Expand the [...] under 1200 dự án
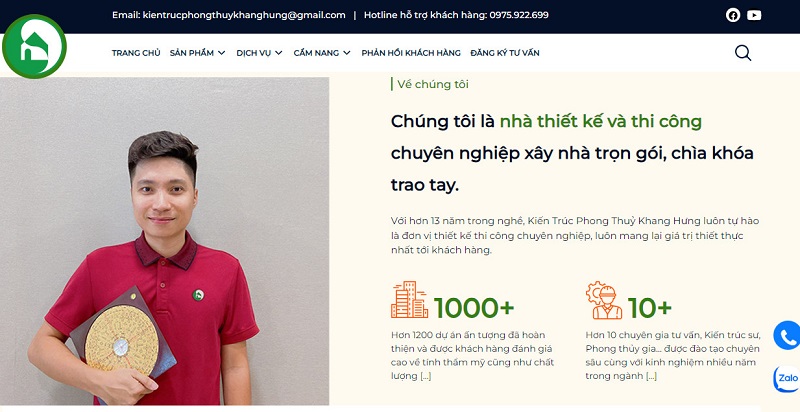 (426, 376)
